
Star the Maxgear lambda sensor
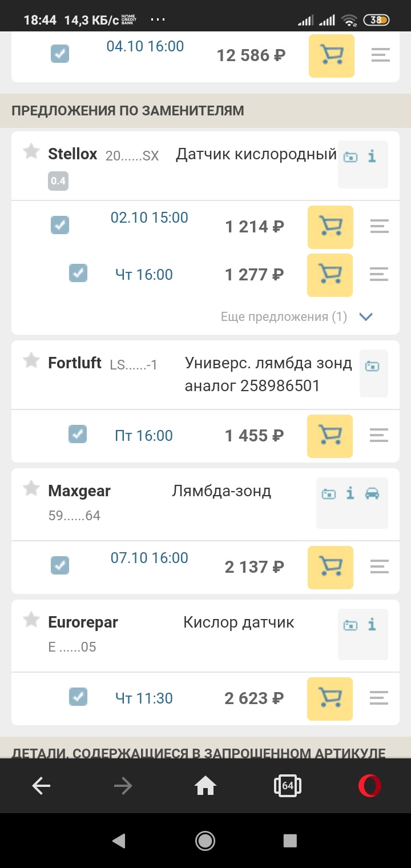(x=31, y=489)
